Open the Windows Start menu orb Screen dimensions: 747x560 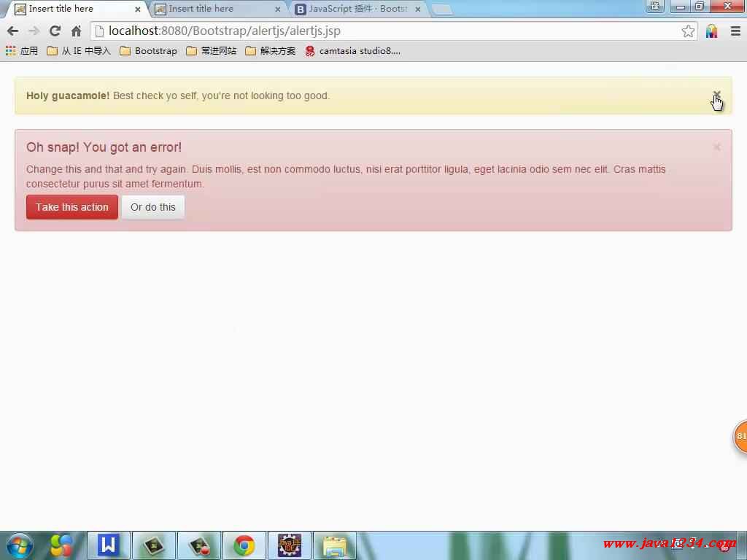(x=20, y=545)
